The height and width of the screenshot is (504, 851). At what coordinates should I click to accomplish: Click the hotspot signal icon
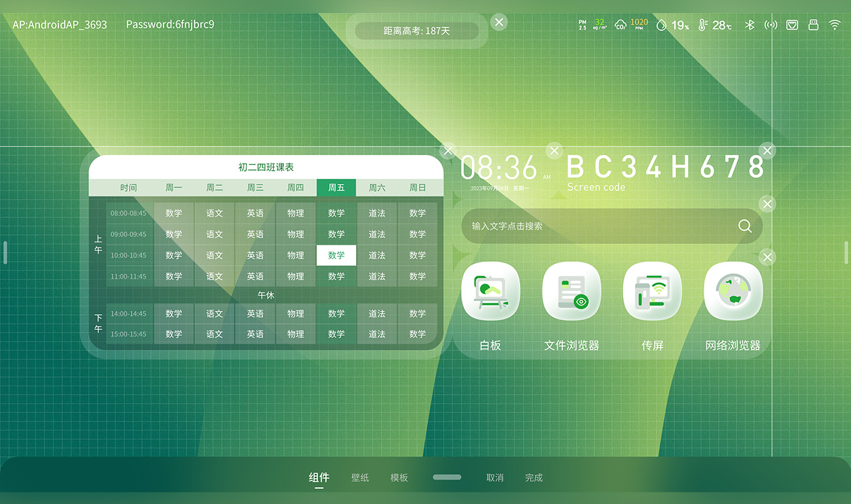tap(771, 25)
